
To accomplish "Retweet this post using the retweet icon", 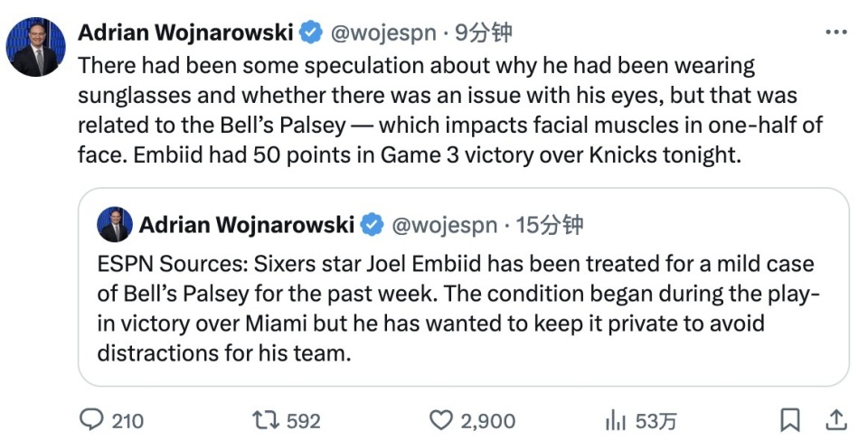I will point(266,420).
